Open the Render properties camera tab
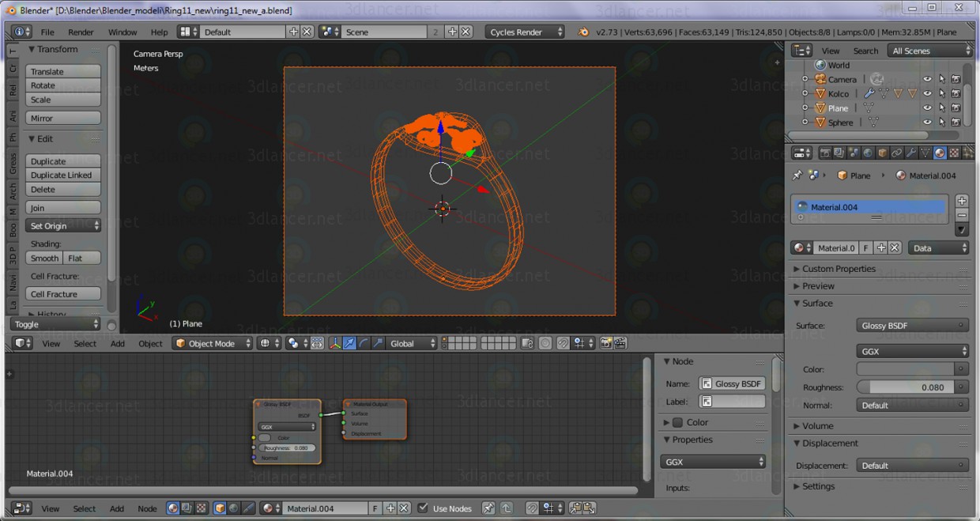 pos(826,153)
